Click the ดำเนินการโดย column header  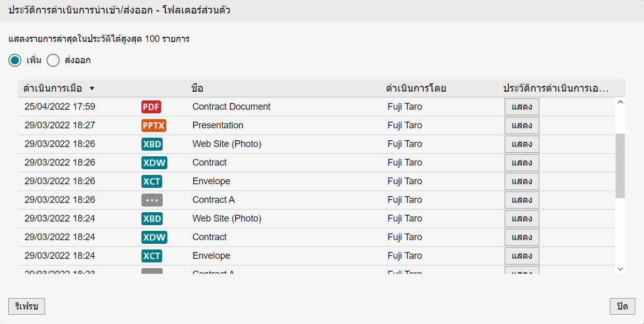click(x=416, y=89)
